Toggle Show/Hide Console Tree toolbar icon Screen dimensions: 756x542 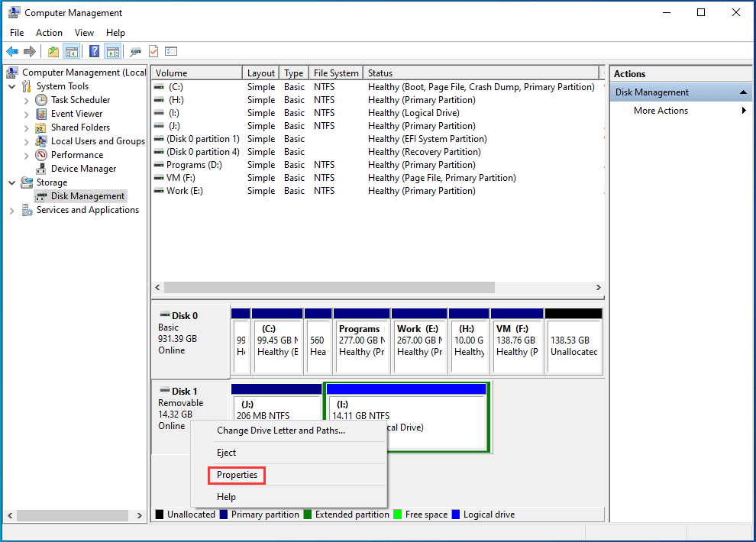pos(71,51)
